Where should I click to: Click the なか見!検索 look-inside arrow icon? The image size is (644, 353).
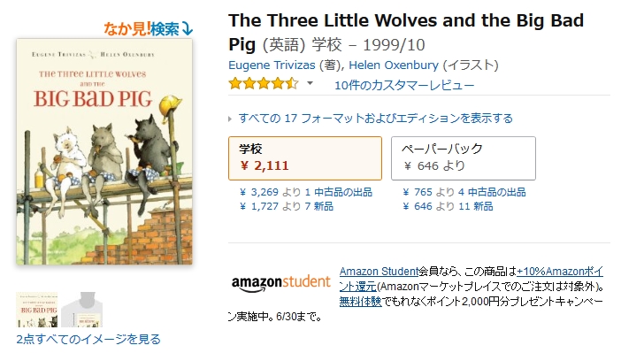click(188, 28)
